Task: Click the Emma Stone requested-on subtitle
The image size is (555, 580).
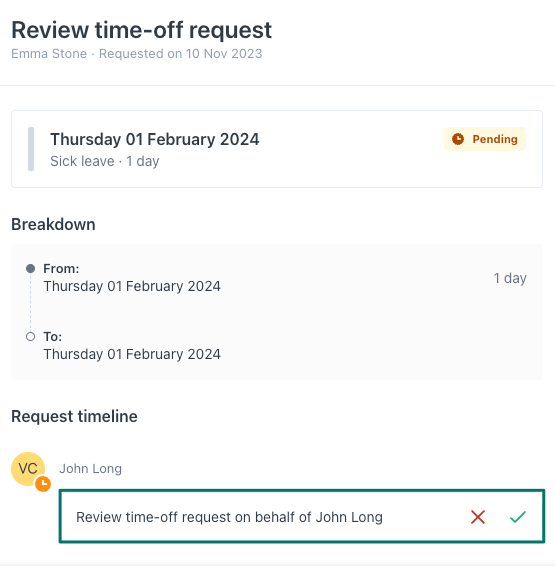Action: (x=137, y=54)
